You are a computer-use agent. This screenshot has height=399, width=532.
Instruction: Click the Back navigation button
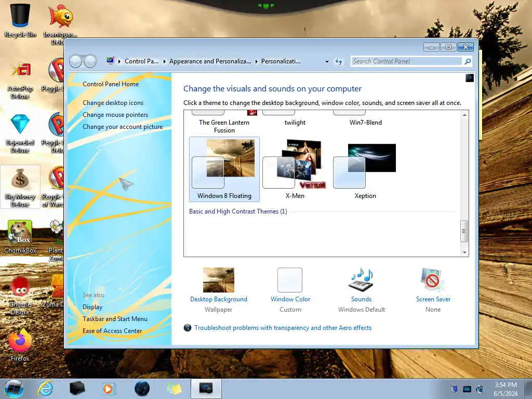76,61
